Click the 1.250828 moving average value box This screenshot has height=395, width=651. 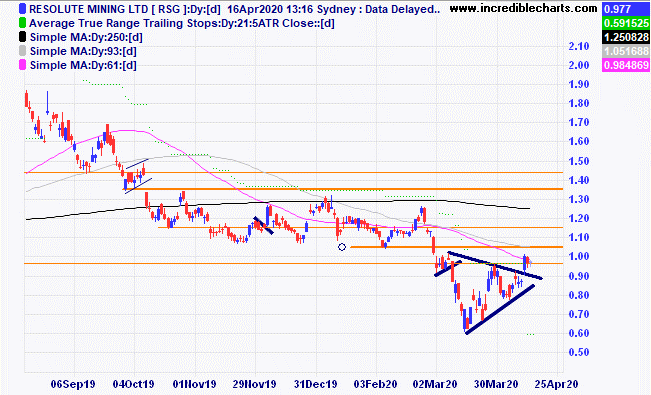(626, 37)
